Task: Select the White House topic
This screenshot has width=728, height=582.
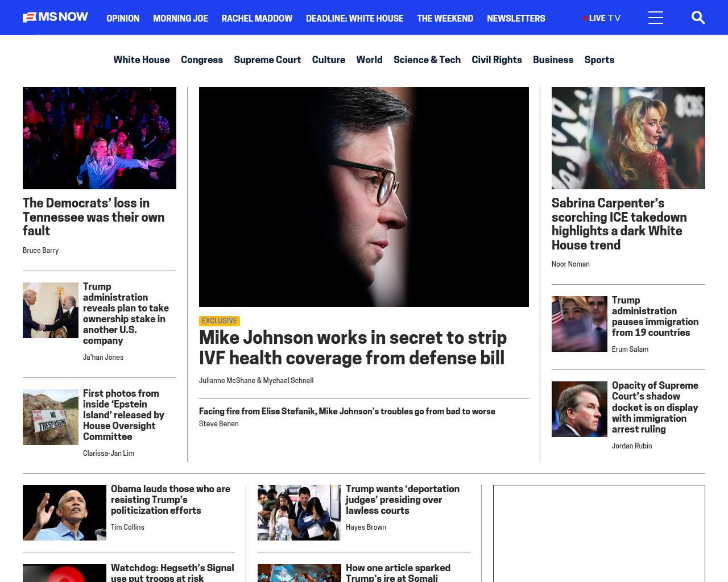Action: pyautogui.click(x=142, y=60)
